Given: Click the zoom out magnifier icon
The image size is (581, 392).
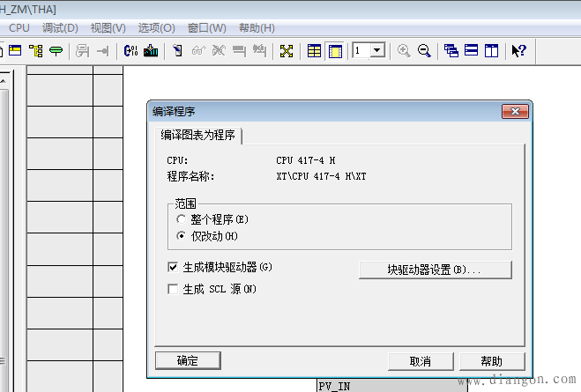Looking at the screenshot, I should tap(424, 51).
